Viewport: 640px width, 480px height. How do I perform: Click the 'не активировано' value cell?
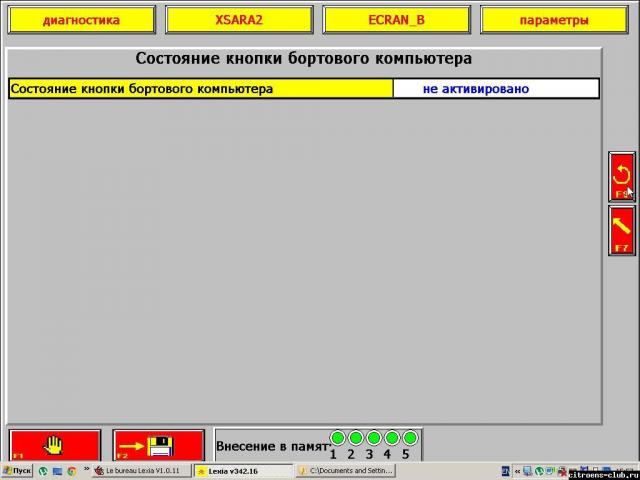[x=495, y=89]
